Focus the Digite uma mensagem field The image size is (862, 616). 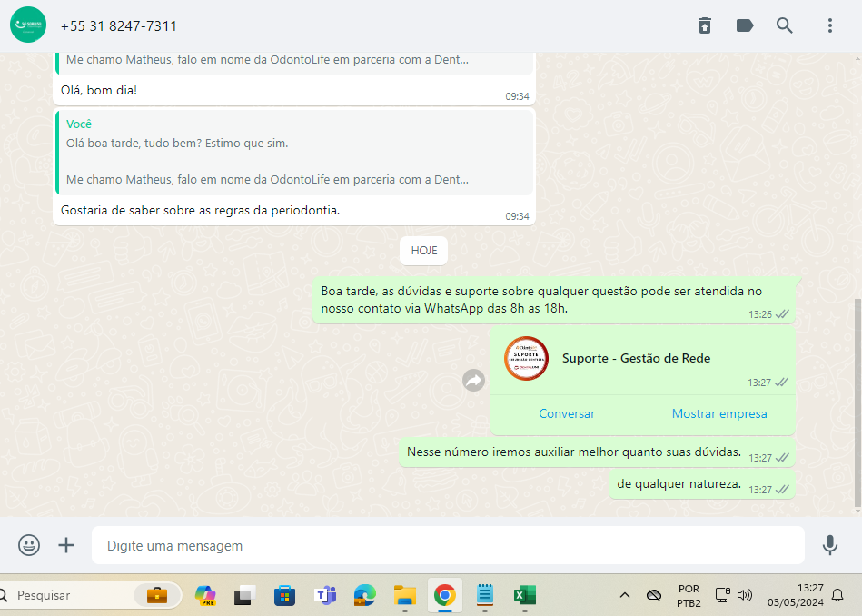coord(448,545)
